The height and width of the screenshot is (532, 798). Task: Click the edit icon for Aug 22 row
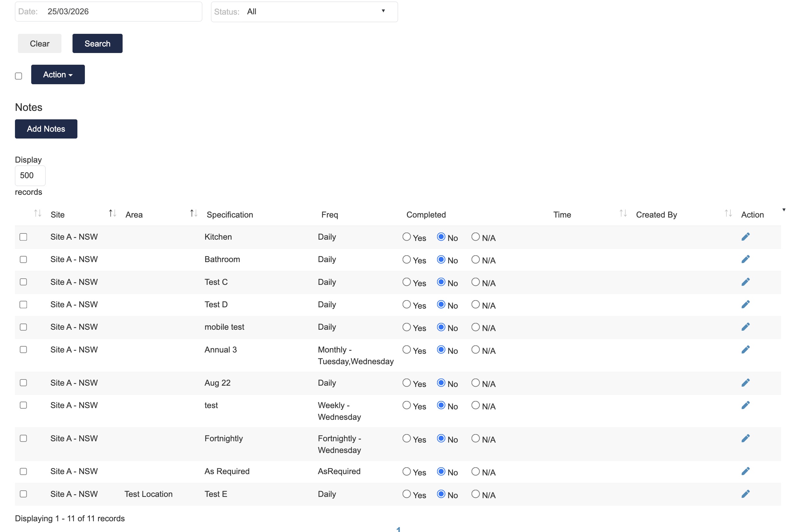tap(745, 383)
